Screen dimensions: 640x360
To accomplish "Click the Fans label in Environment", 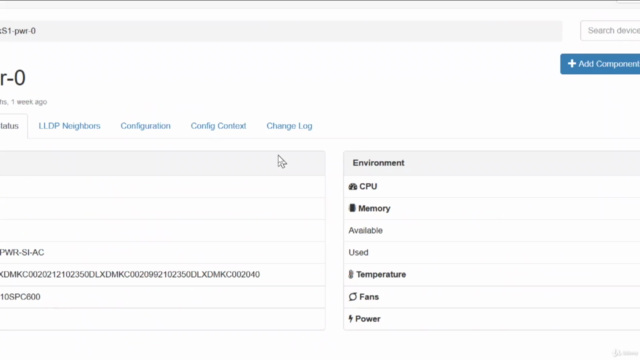I will [369, 297].
